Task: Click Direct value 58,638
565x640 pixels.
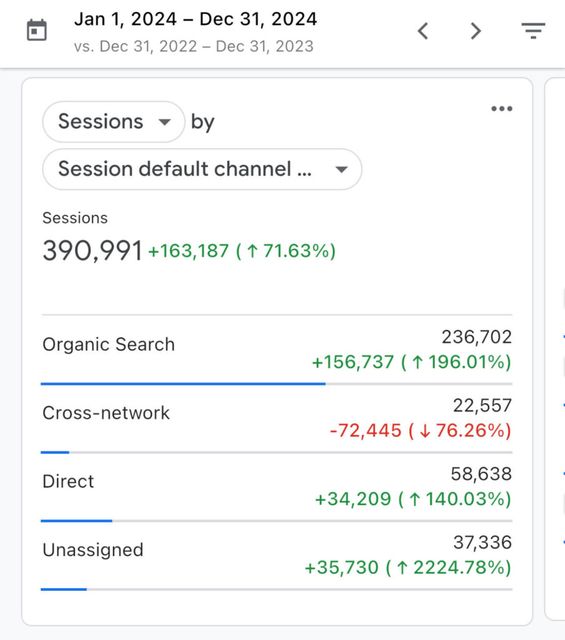Action: click(481, 474)
